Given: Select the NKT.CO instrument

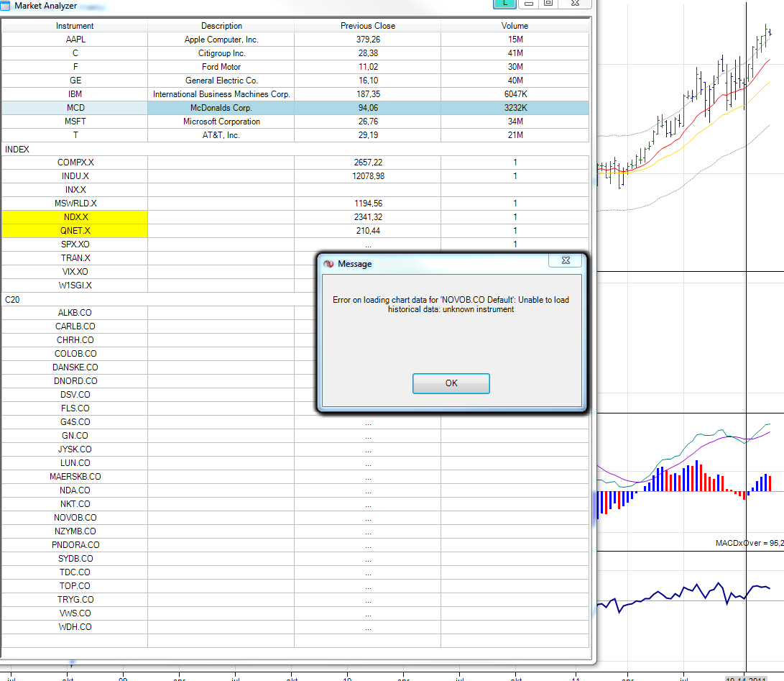Looking at the screenshot, I should click(x=75, y=504).
